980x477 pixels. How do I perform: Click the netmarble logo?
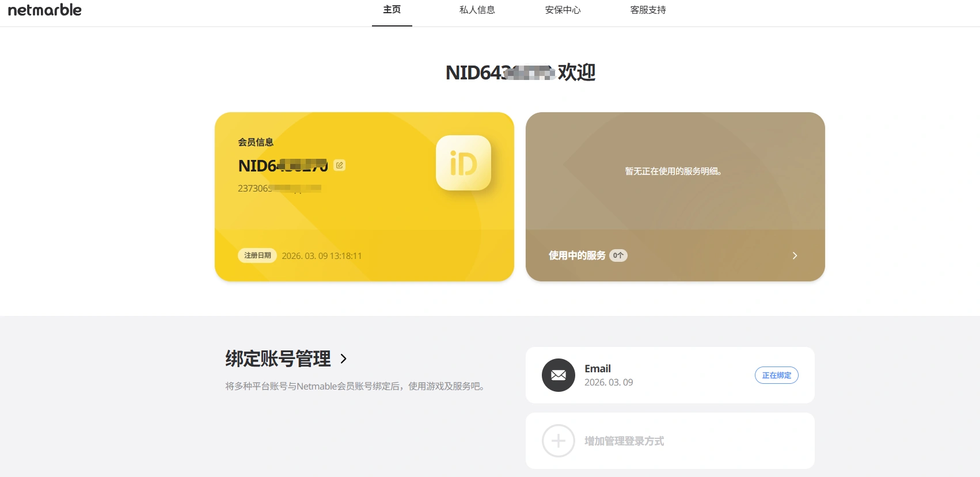click(x=44, y=10)
